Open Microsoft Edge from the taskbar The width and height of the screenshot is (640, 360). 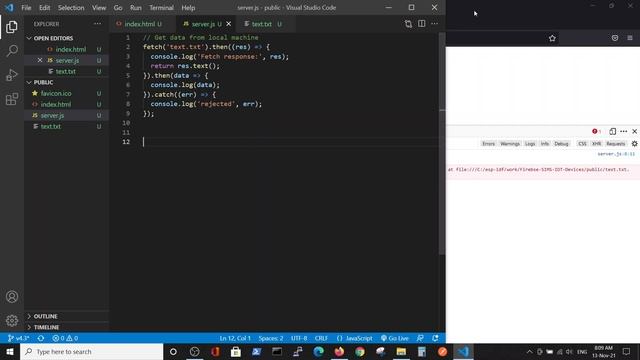[318, 351]
